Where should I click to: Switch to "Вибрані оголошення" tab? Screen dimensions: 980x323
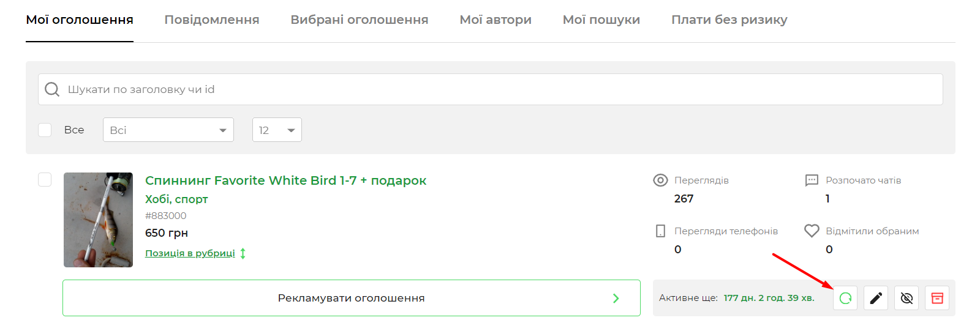pyautogui.click(x=360, y=20)
